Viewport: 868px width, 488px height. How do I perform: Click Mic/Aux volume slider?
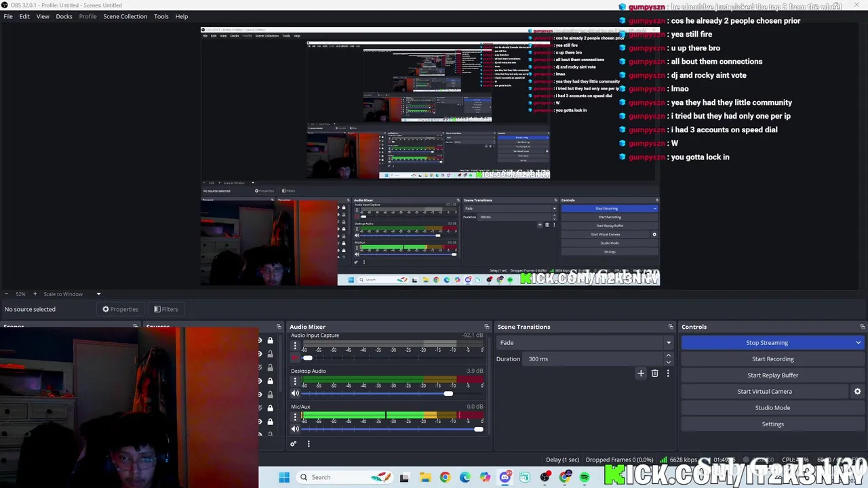[x=392, y=429]
